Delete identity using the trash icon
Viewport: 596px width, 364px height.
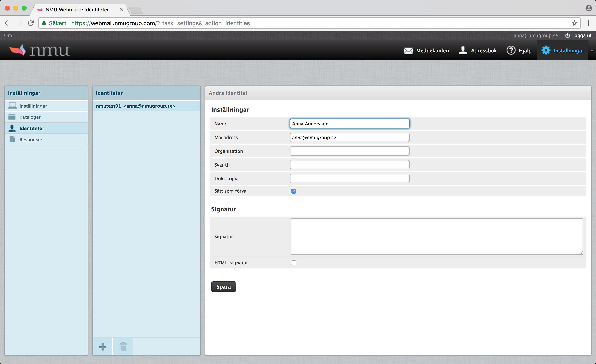click(123, 347)
